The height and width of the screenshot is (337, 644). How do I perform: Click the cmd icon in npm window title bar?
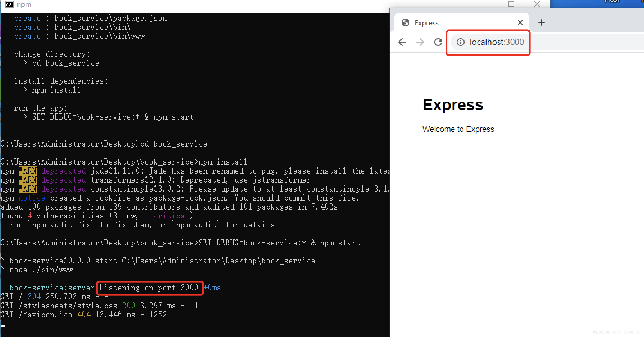pos(9,4)
